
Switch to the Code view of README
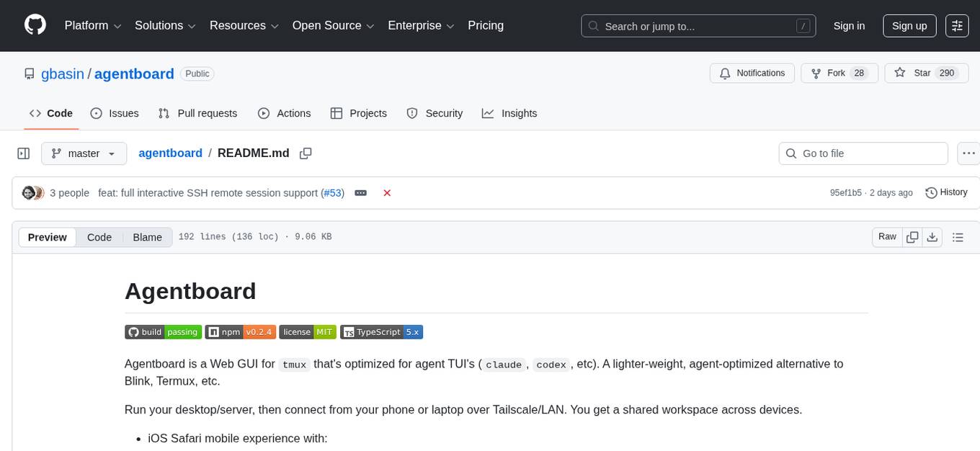[x=99, y=237]
